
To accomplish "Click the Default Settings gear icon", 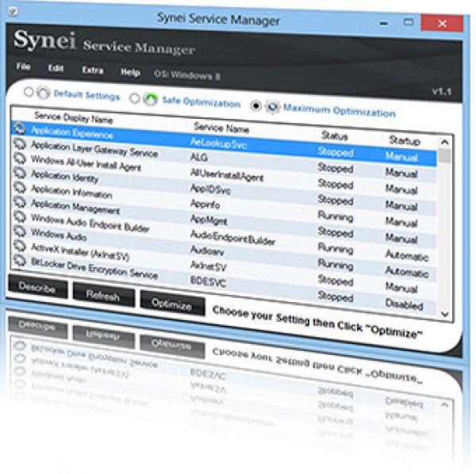I will click(x=44, y=93).
